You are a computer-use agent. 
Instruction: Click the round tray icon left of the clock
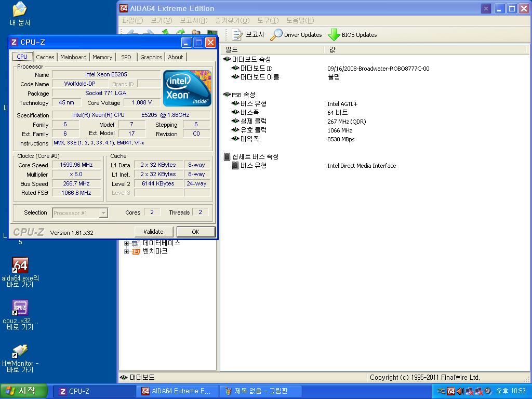[488, 391]
